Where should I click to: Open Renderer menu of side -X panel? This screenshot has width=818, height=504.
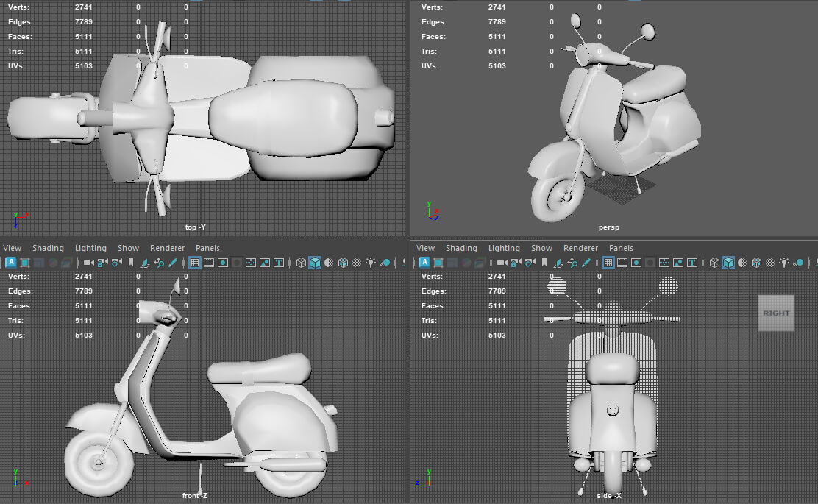580,248
